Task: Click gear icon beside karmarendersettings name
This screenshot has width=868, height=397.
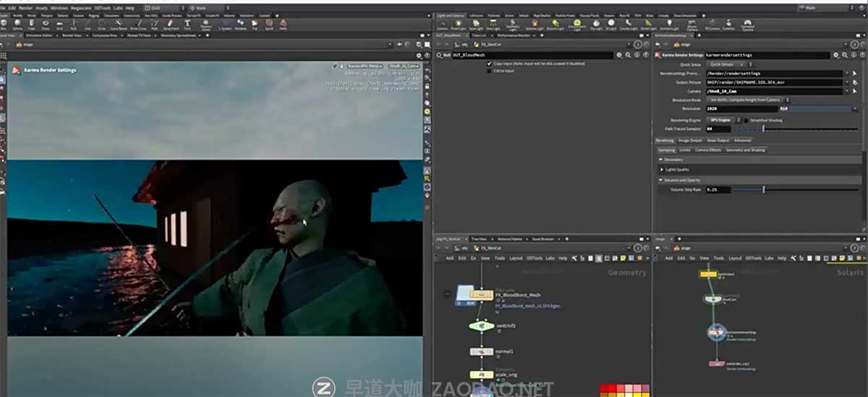Action: (836, 55)
